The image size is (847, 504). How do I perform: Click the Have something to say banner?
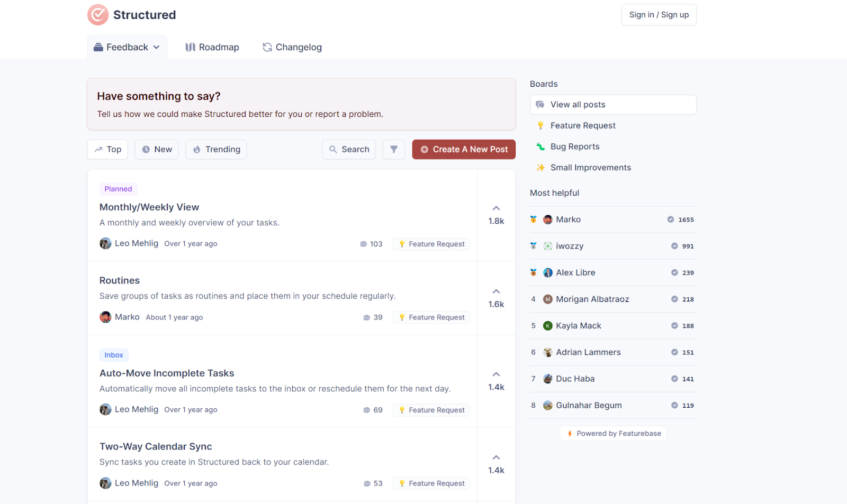click(301, 104)
